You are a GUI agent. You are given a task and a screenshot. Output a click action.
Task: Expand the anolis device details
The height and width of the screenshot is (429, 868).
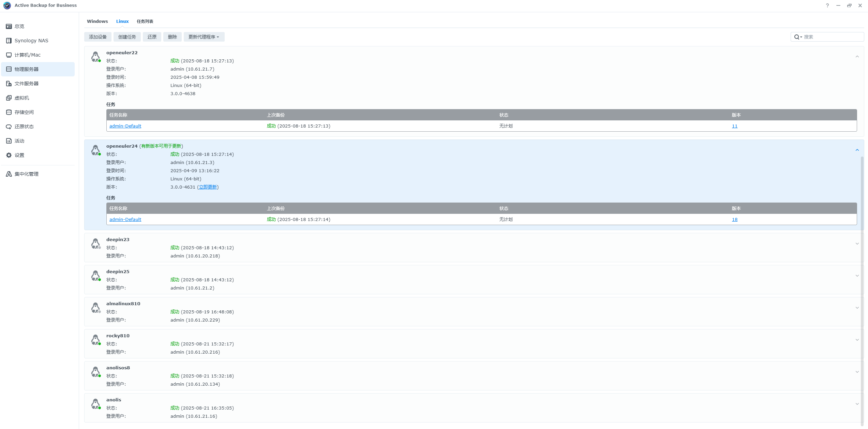tap(857, 404)
